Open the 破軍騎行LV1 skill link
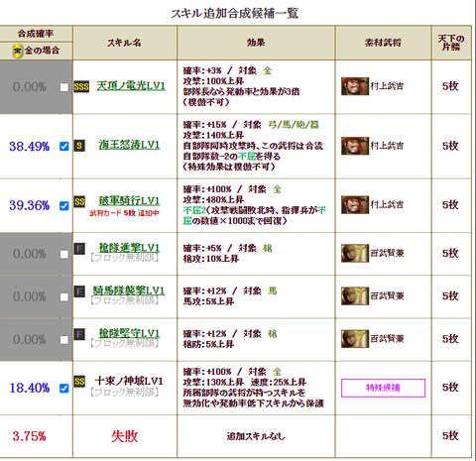 click(129, 200)
